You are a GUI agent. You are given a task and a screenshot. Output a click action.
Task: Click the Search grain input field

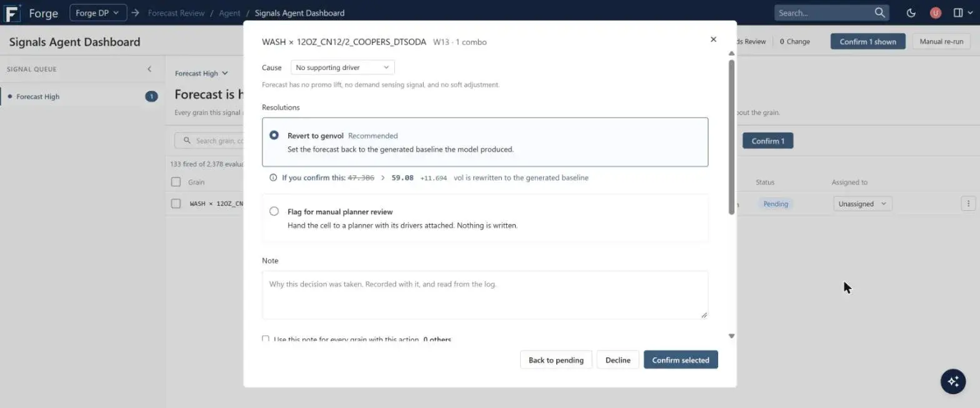click(209, 141)
